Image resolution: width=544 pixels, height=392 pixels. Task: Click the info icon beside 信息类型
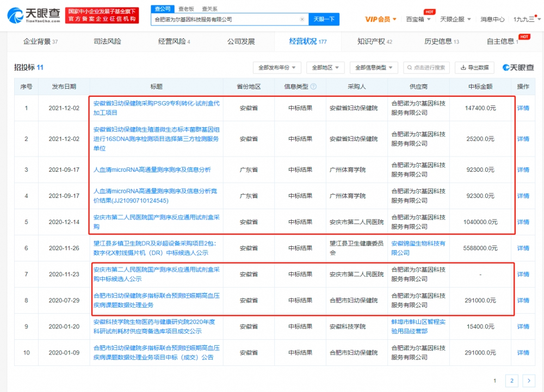tap(313, 86)
